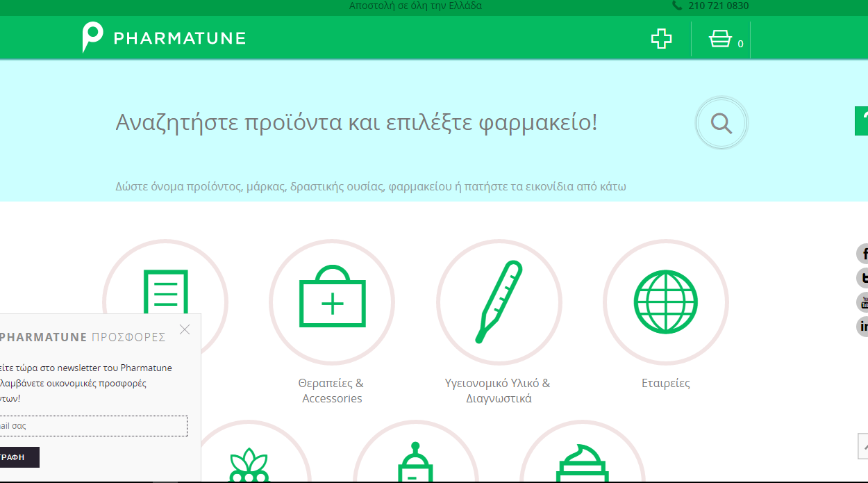The height and width of the screenshot is (483, 868).
Task: Close the newsletter offers popup
Action: click(x=184, y=329)
